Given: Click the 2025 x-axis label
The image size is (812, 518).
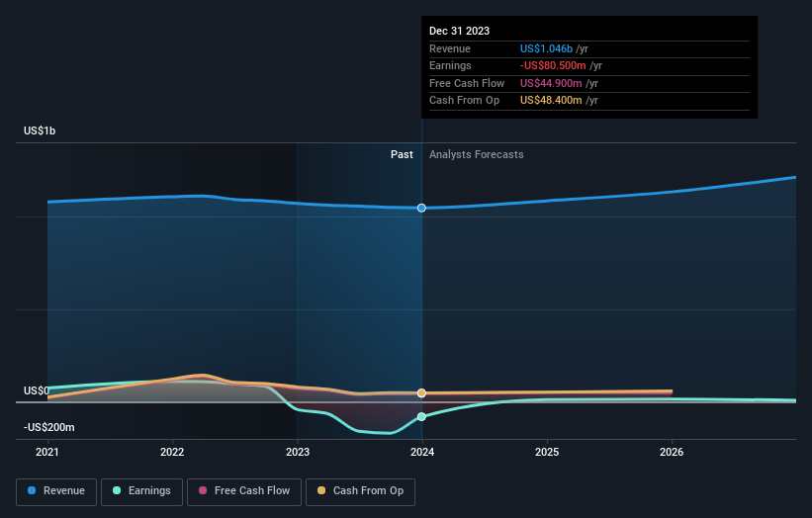Looking at the screenshot, I should (x=547, y=453).
